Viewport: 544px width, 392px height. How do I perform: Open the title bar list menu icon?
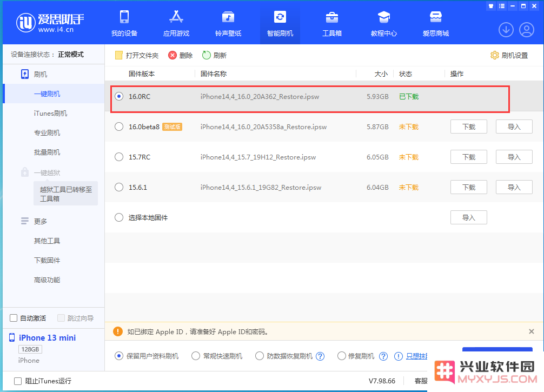pyautogui.click(x=501, y=6)
